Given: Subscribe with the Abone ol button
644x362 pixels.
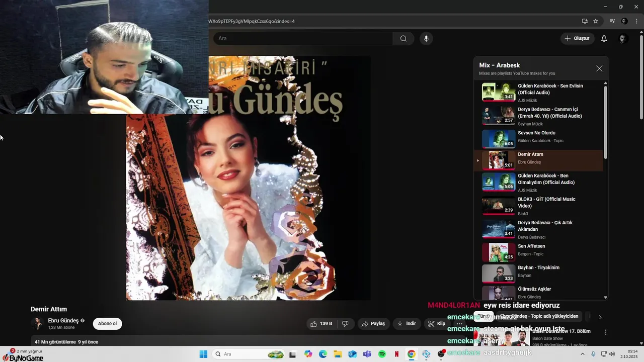Looking at the screenshot, I should pyautogui.click(x=107, y=324).
